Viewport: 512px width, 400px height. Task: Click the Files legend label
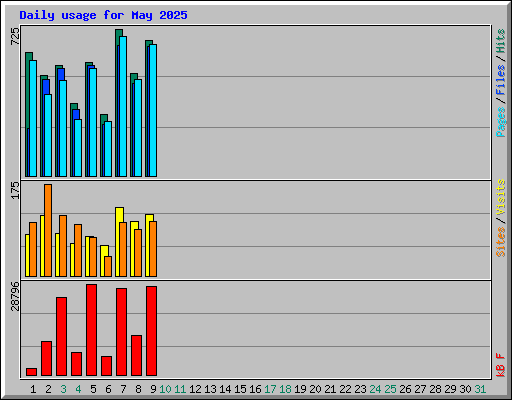click(500, 80)
